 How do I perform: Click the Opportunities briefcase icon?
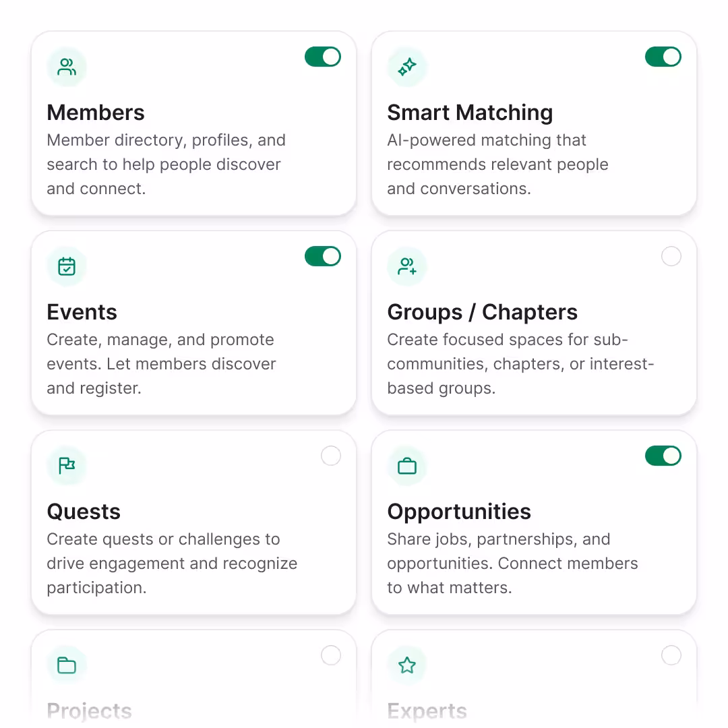(x=407, y=466)
